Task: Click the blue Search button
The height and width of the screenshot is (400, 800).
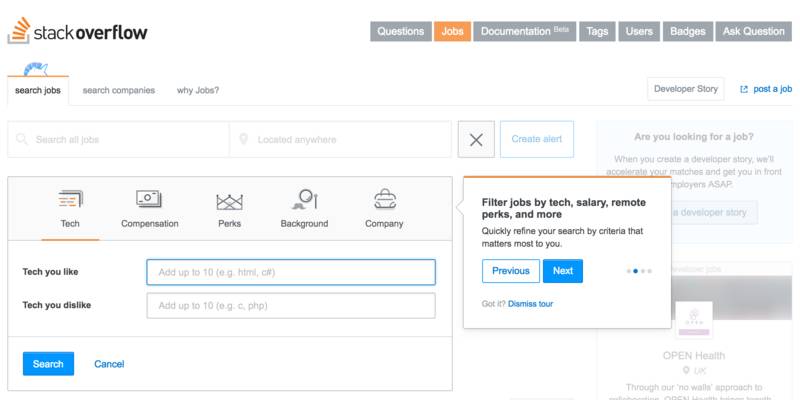Action: point(48,364)
